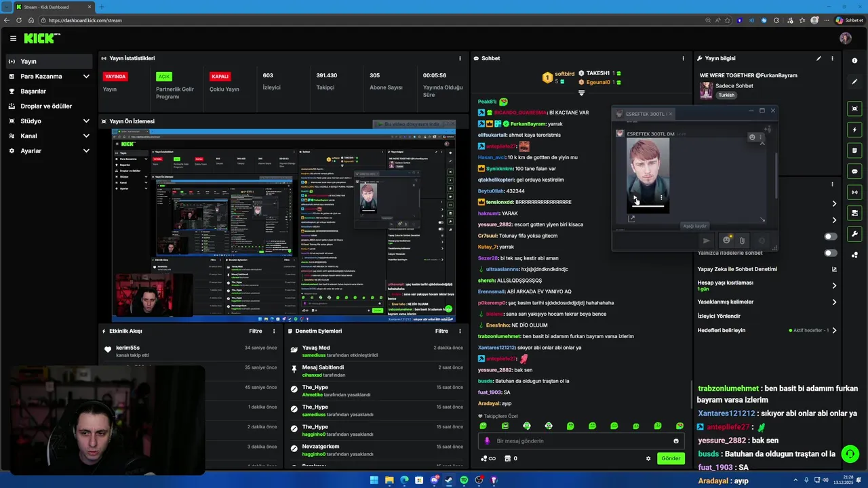Open the hamburger menu next to the Kick logo

(13, 39)
